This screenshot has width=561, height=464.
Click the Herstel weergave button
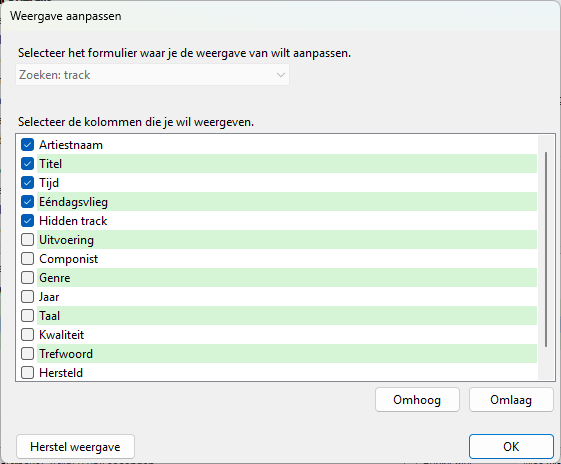pyautogui.click(x=75, y=446)
